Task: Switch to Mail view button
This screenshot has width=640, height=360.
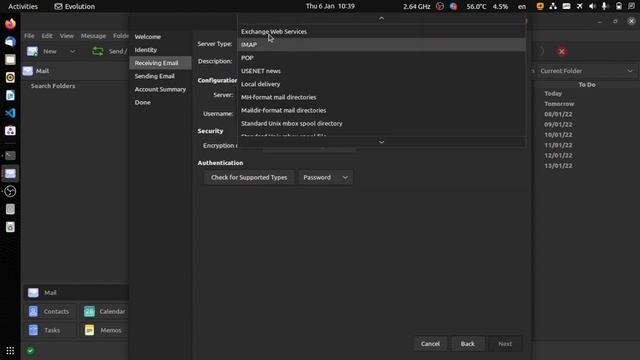Action: coord(76,293)
